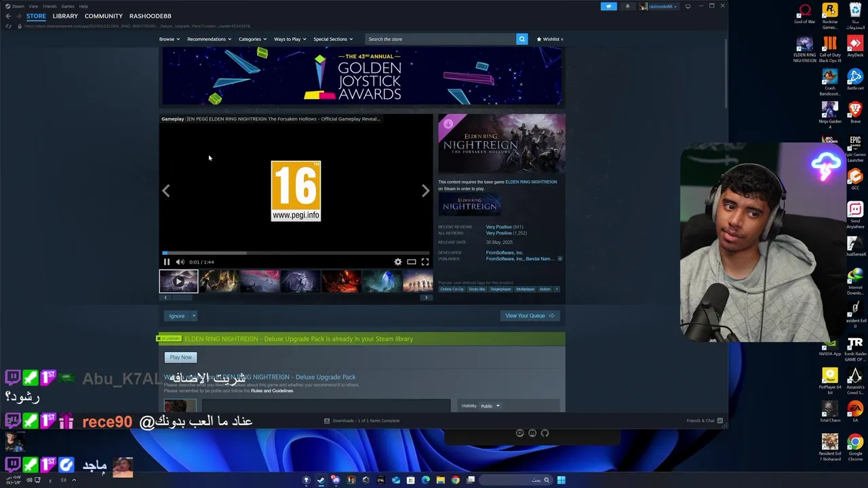This screenshot has height=488, width=868.
Task: Go to previous media with left arrow
Action: [166, 191]
